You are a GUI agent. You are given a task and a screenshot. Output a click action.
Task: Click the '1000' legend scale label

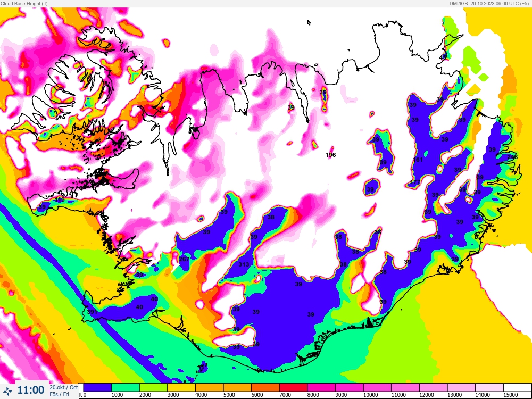[x=117, y=395]
